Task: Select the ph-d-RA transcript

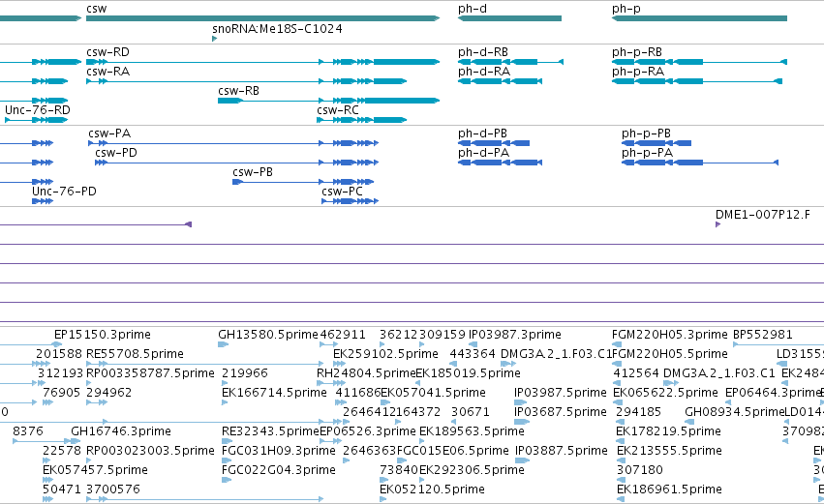Action: point(501,81)
